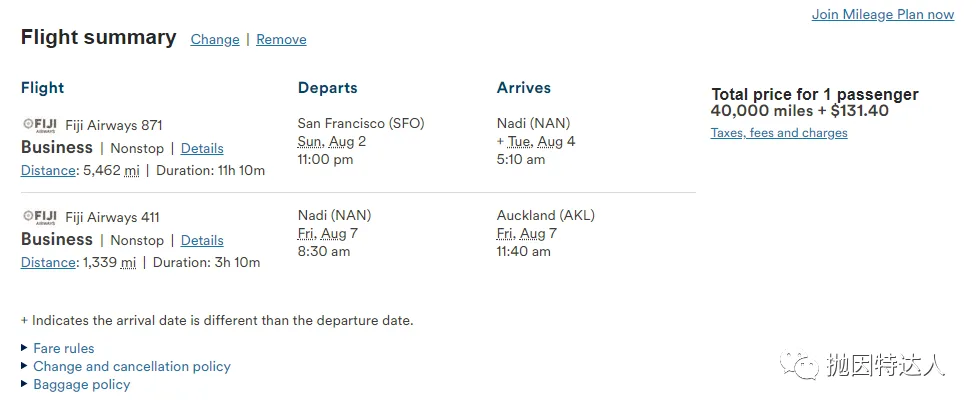Image resolution: width=977 pixels, height=408 pixels.
Task: Click the Fiji Airways 411 logo icon
Action: [x=40, y=217]
